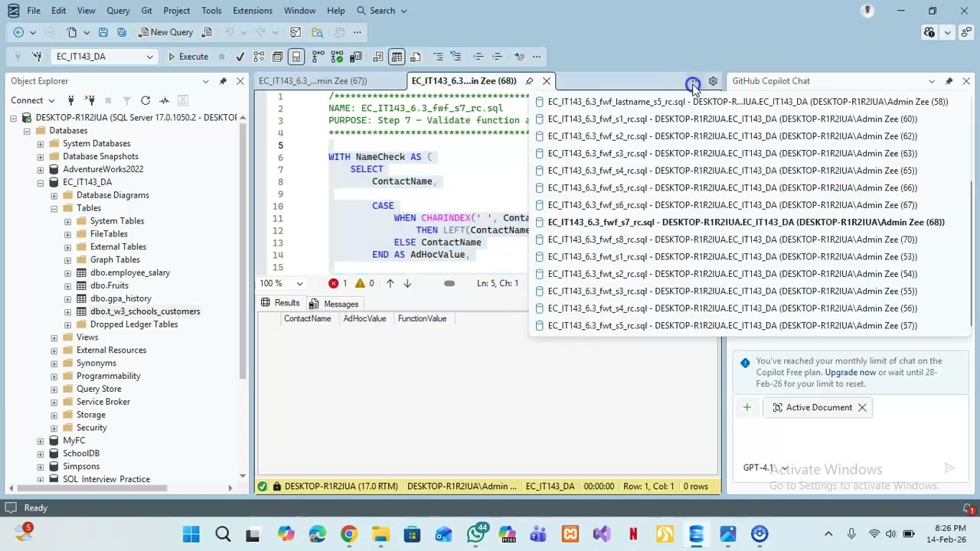Image resolution: width=980 pixels, height=551 pixels.
Task: Click the Increase Indent icon
Action: pyautogui.click(x=497, y=57)
